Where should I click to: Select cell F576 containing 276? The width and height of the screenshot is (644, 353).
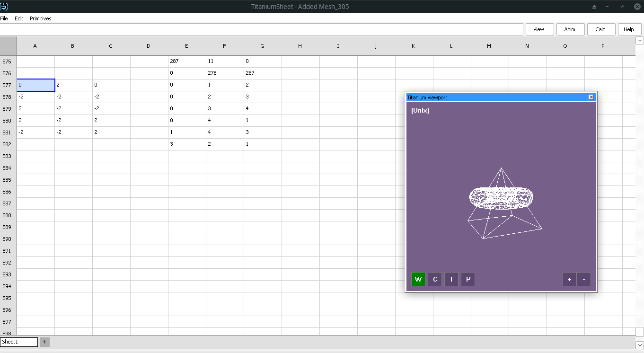pos(225,73)
